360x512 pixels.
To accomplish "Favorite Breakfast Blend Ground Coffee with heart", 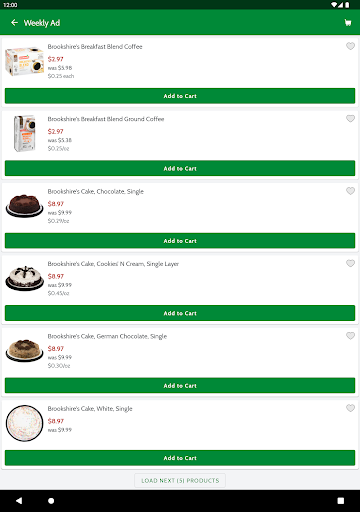I will (x=350, y=118).
